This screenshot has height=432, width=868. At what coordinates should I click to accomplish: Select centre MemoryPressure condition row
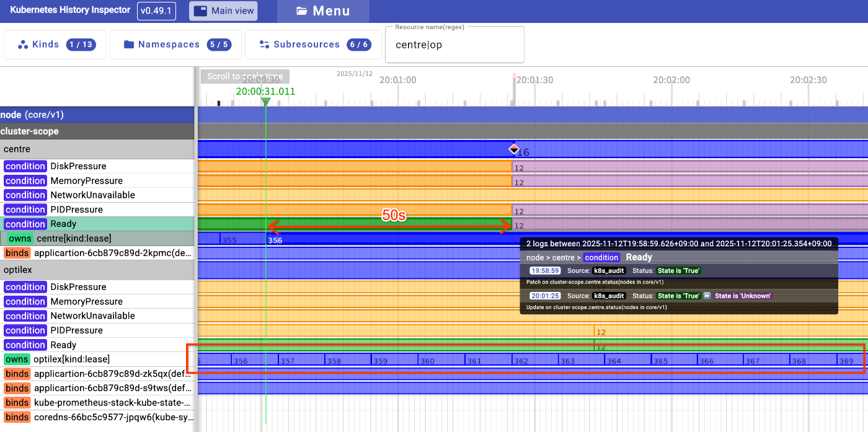point(98,180)
